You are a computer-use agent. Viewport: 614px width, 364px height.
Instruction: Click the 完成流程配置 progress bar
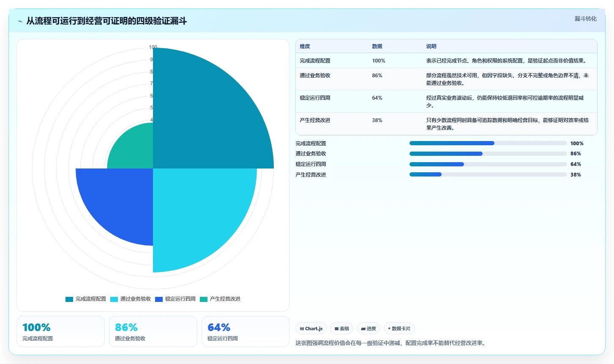click(x=488, y=143)
